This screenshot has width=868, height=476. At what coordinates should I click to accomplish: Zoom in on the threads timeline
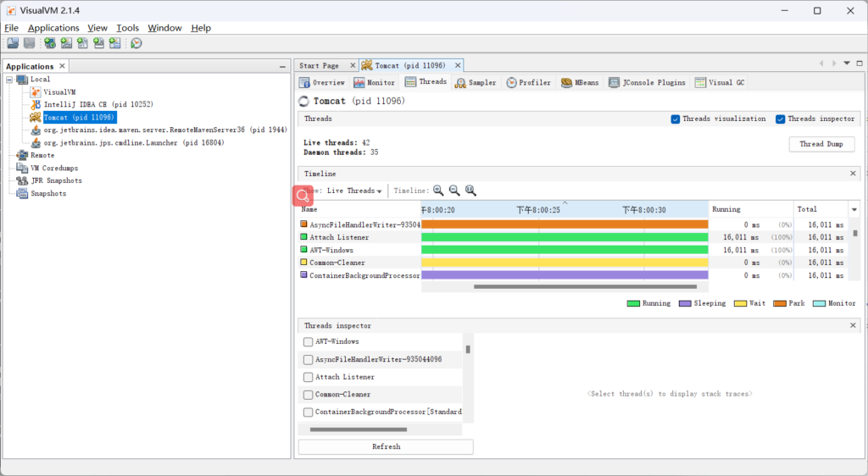(x=438, y=191)
